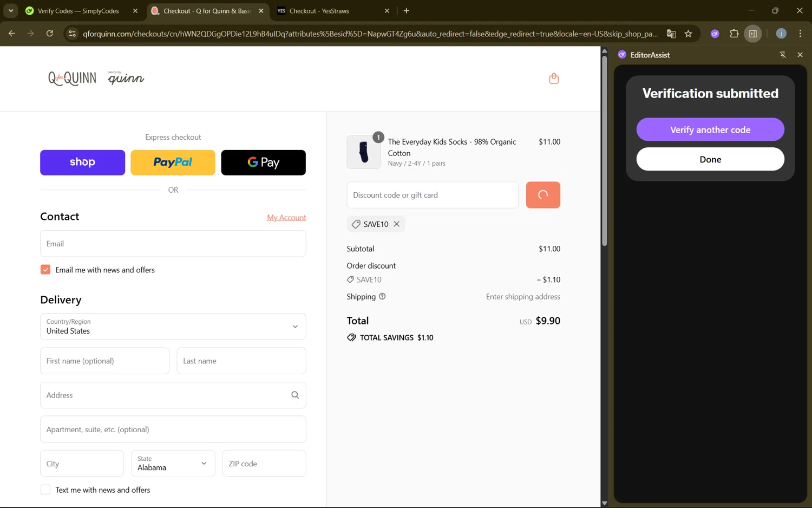Focus the City input field
The width and height of the screenshot is (812, 508).
click(82, 464)
